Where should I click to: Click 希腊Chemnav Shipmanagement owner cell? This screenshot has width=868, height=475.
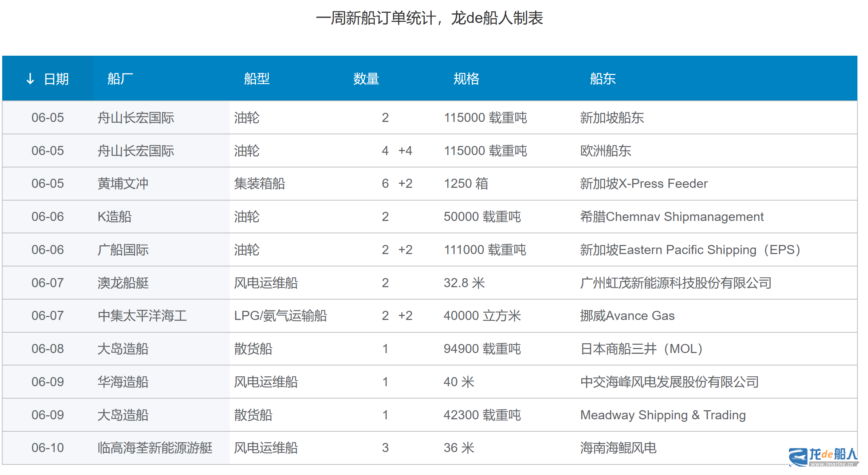pyautogui.click(x=672, y=217)
